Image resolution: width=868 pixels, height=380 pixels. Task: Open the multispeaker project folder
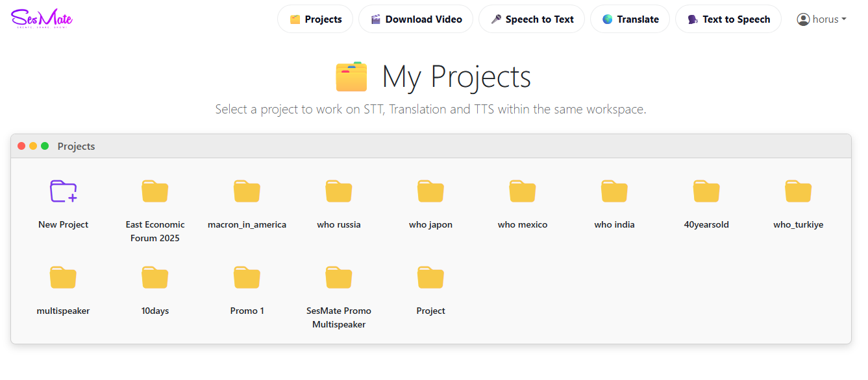click(x=63, y=277)
